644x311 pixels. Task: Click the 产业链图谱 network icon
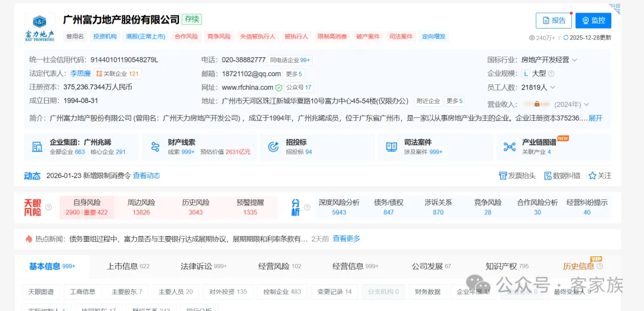510,147
